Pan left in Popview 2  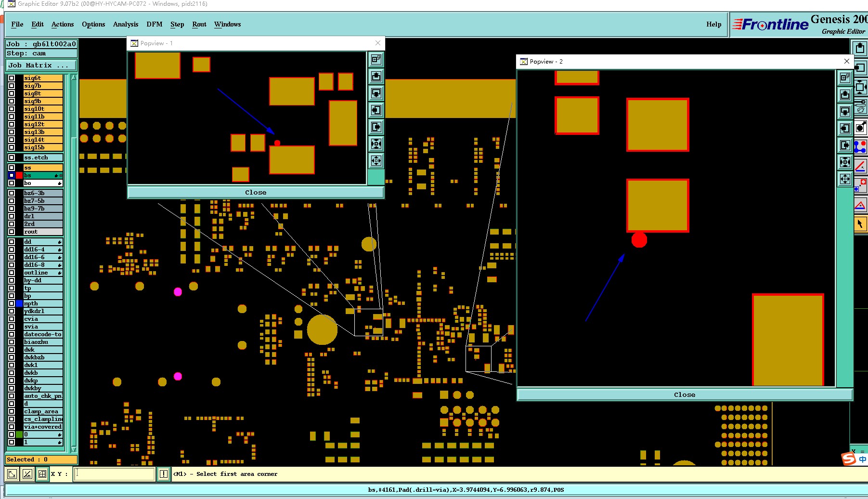point(845,128)
